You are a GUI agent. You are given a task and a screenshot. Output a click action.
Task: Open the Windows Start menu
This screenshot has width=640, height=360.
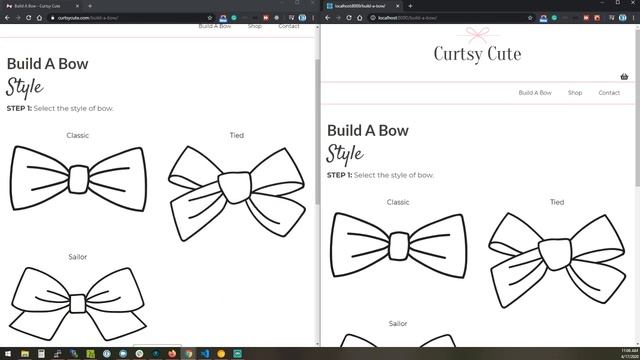tap(8, 353)
